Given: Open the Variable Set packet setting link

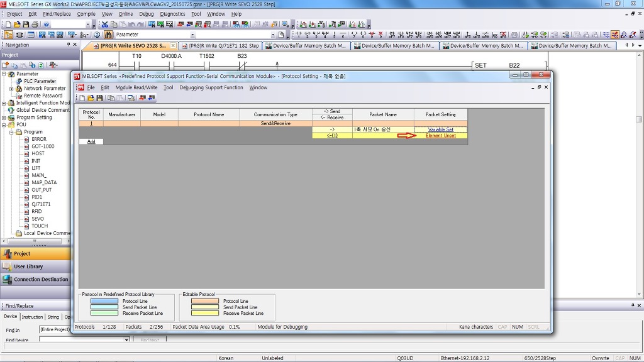Looking at the screenshot, I should (440, 129).
